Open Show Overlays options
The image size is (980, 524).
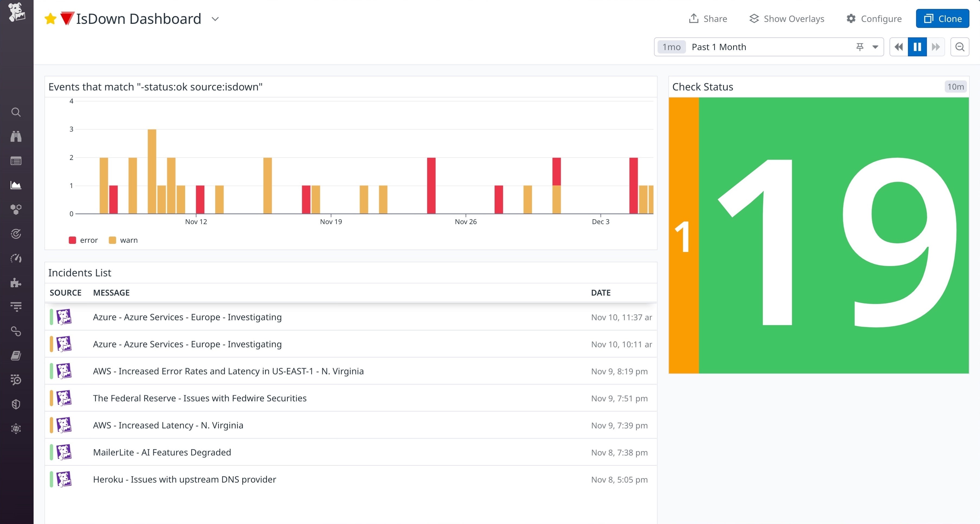pos(786,18)
